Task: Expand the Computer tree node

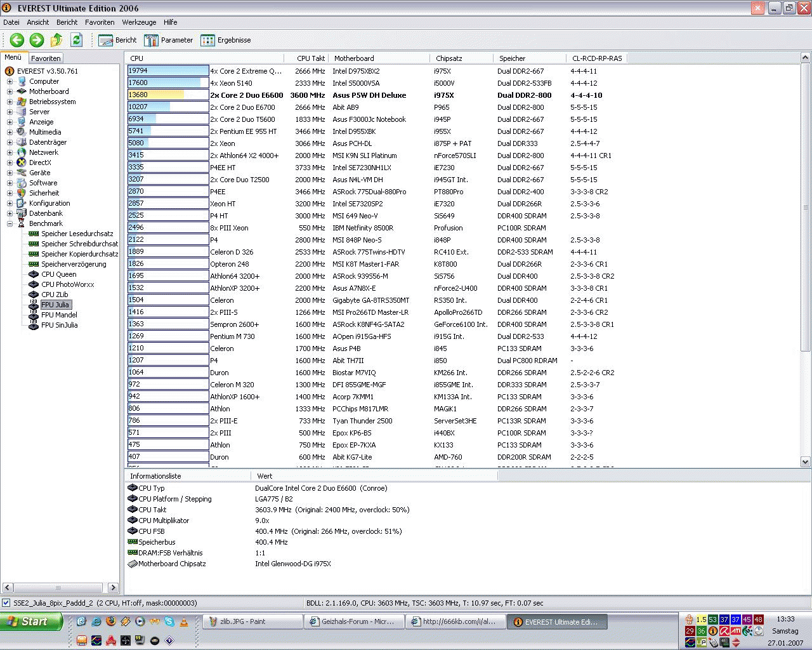Action: [x=10, y=81]
